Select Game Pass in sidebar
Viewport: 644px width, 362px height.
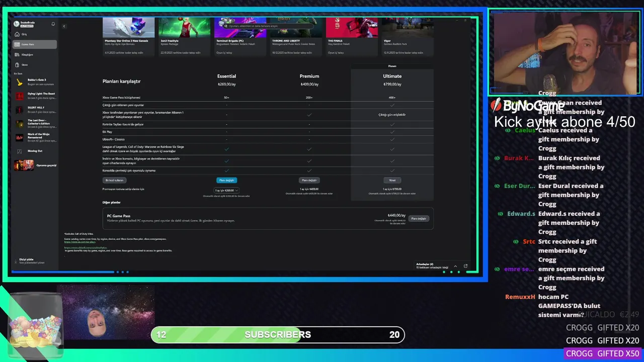[35, 44]
